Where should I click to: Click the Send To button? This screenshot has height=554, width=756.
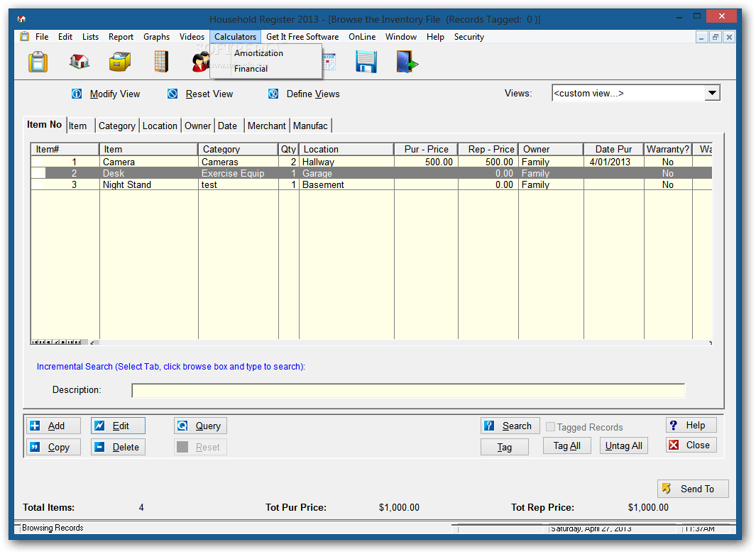coord(693,489)
